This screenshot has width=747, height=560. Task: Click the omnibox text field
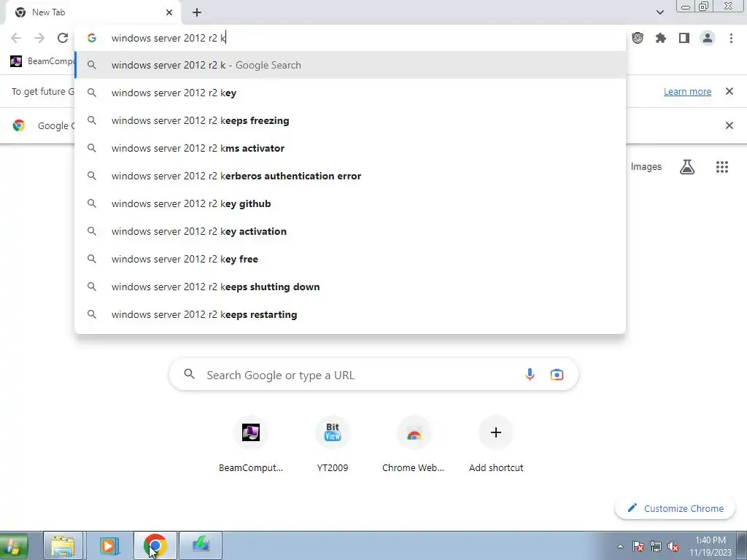coord(350,38)
